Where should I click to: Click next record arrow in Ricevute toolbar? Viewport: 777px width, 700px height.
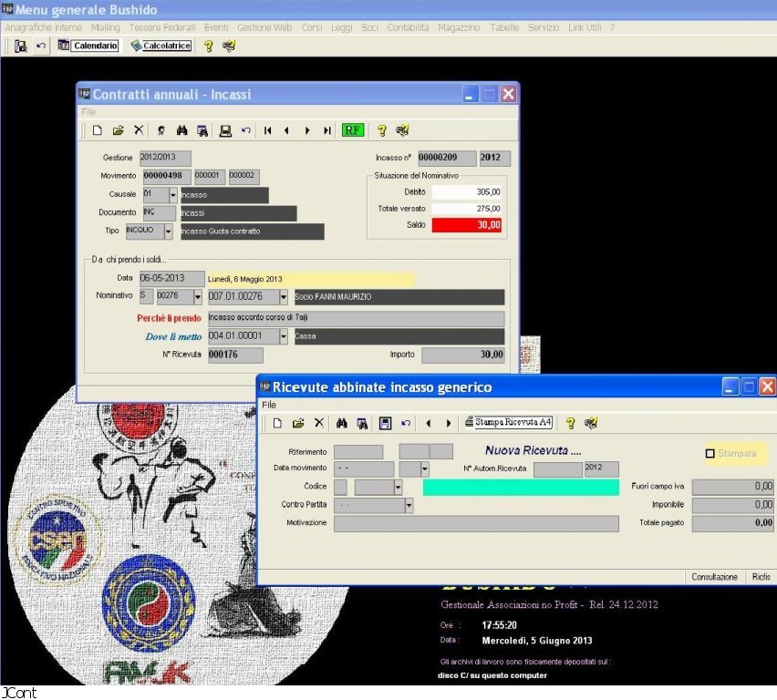[448, 423]
